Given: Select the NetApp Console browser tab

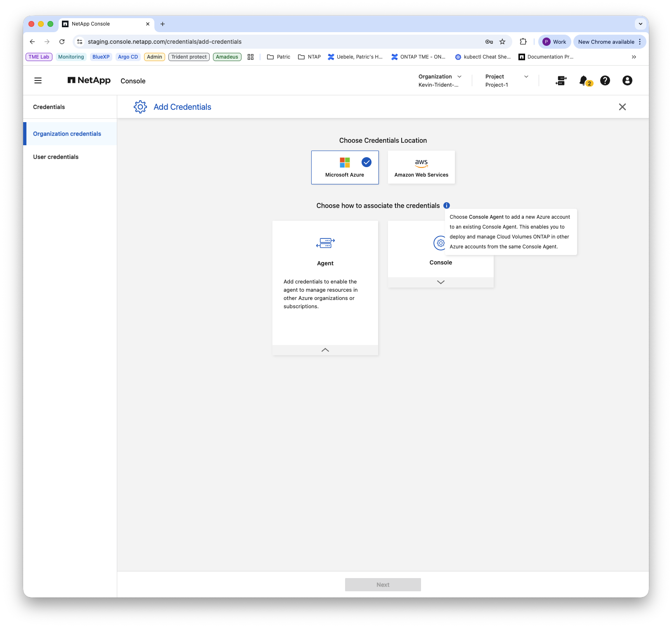Looking at the screenshot, I should (106, 24).
